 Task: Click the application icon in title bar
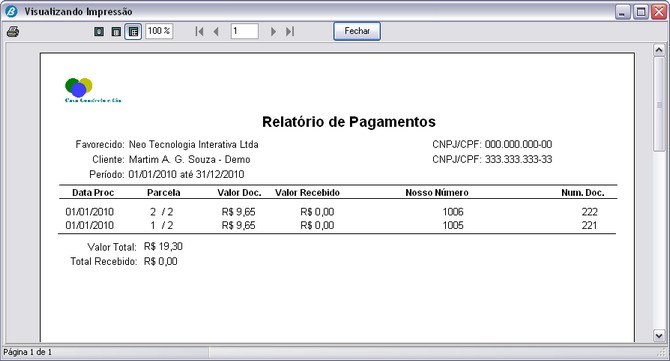(x=11, y=12)
